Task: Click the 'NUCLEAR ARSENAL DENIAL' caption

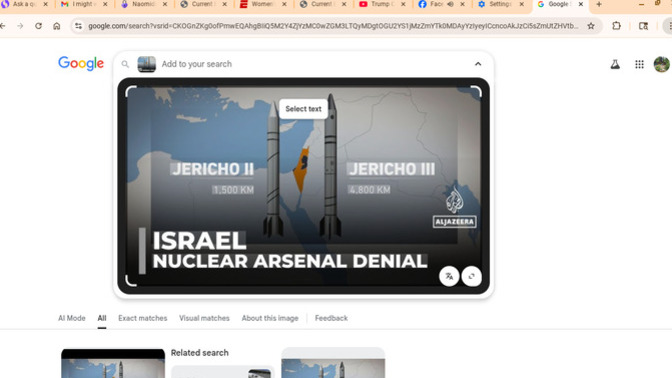Action: tap(290, 261)
